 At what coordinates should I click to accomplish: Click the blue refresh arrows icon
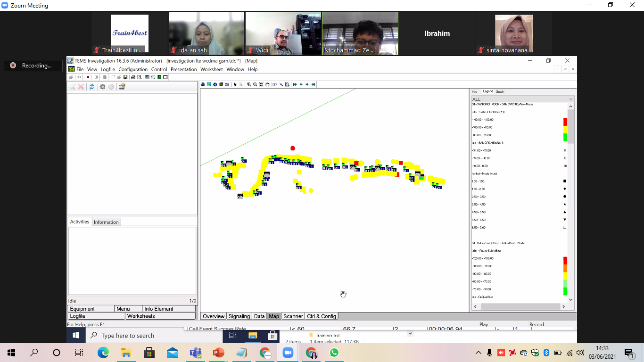(x=91, y=87)
